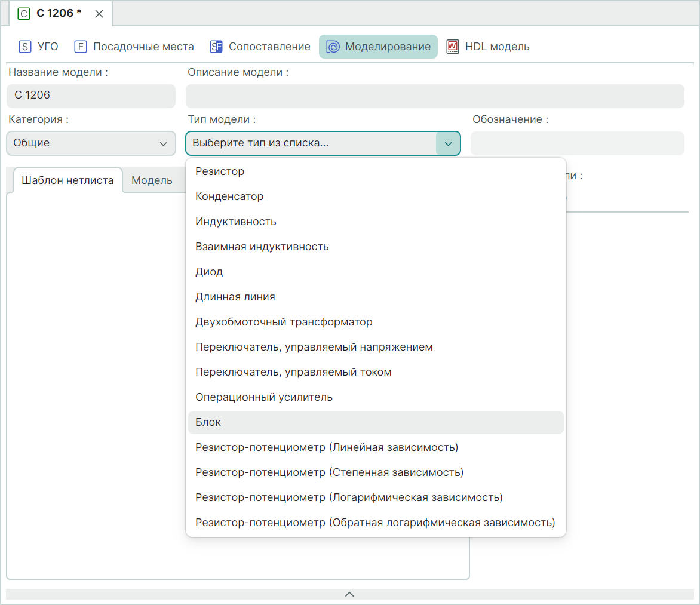This screenshot has height=605, width=700.
Task: Switch to Шаблон нетлиста tab
Action: pyautogui.click(x=67, y=180)
